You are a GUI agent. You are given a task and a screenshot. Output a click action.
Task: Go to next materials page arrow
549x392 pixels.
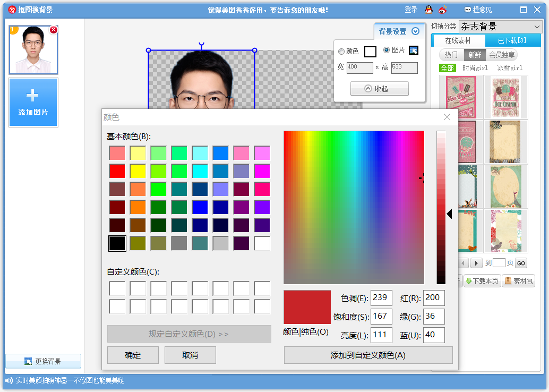[x=476, y=263]
